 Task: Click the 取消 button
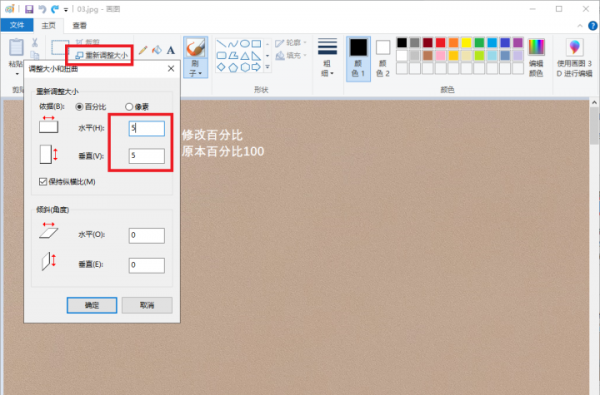tap(147, 305)
